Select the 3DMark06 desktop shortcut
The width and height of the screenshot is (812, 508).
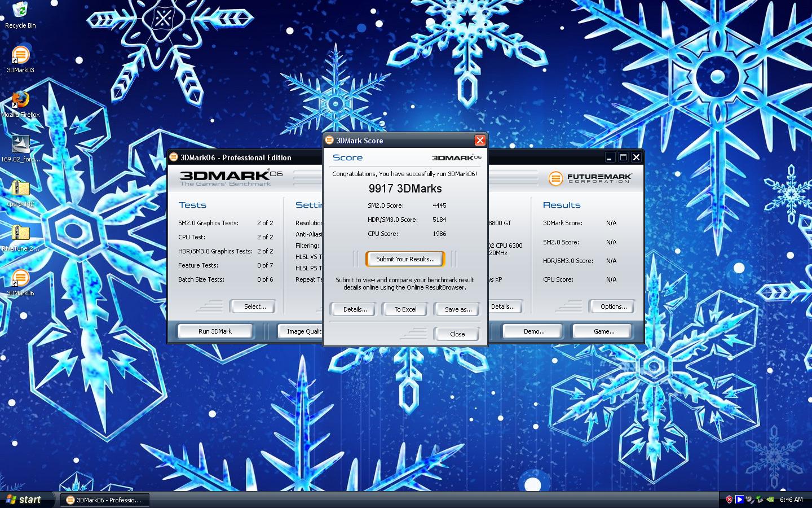(20, 282)
